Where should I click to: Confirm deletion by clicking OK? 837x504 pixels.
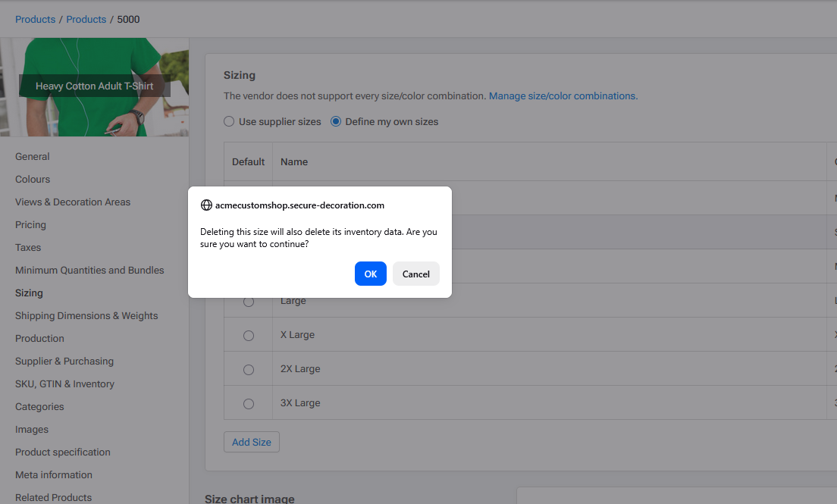[370, 274]
